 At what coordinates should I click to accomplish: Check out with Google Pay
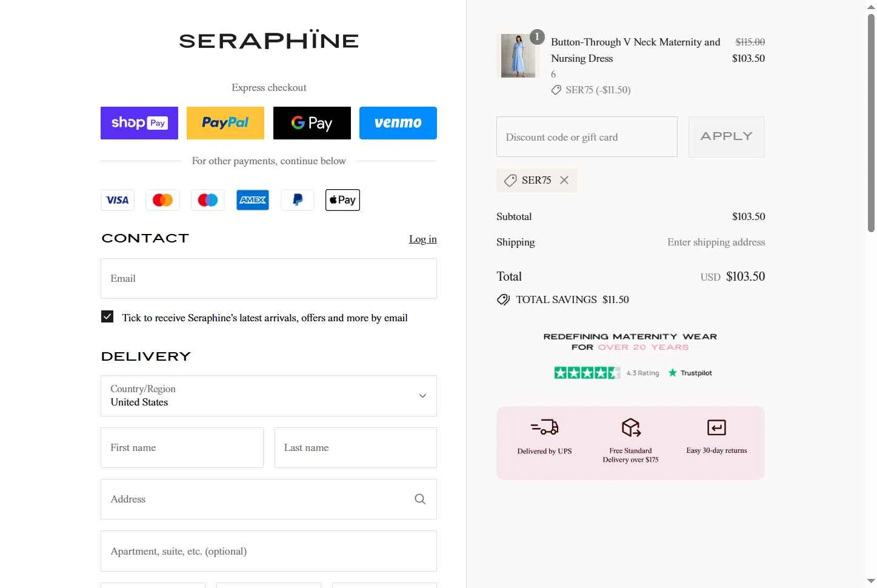tap(312, 123)
